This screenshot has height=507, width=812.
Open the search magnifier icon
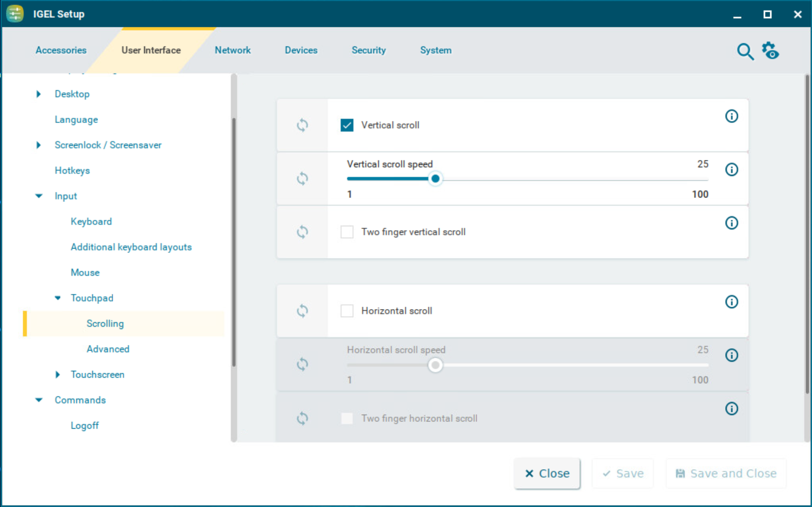[745, 51]
